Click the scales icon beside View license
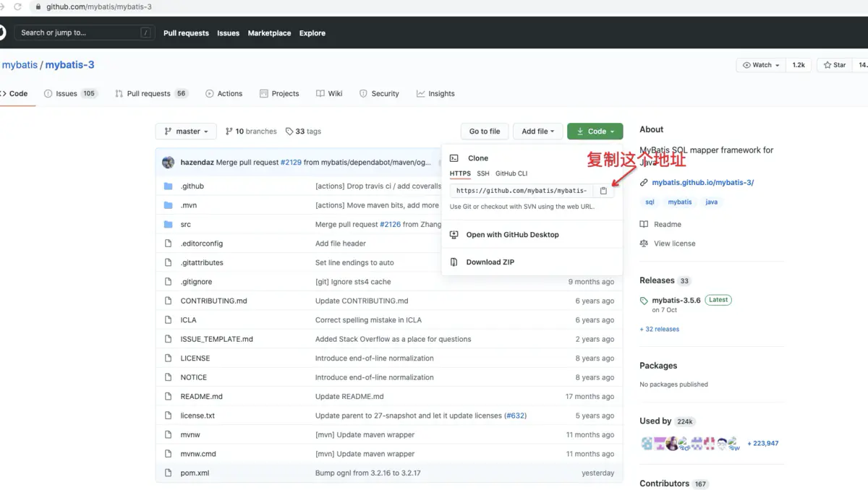Viewport: 868px width, 490px height. pos(644,244)
